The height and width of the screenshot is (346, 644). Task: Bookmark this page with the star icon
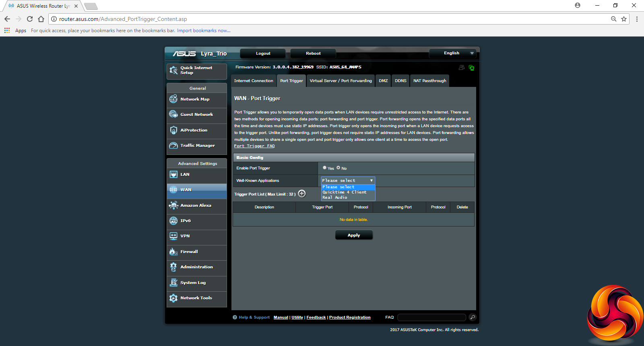(x=624, y=19)
